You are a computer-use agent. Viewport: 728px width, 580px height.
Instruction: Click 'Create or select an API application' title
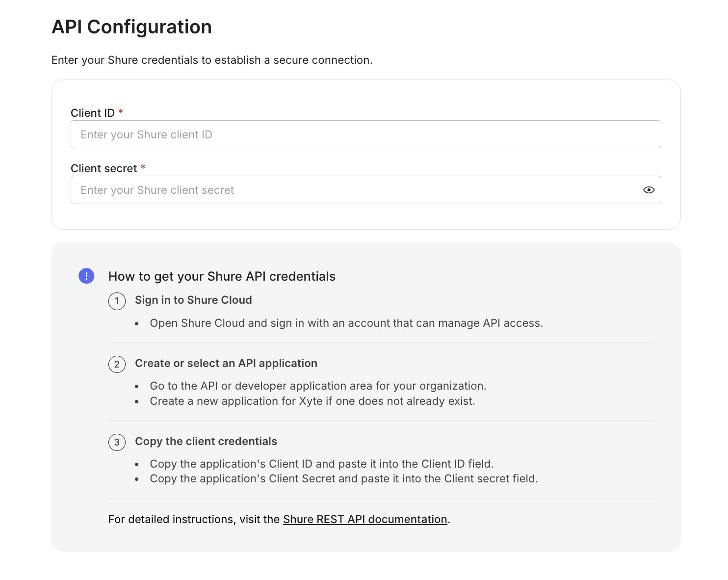(226, 363)
